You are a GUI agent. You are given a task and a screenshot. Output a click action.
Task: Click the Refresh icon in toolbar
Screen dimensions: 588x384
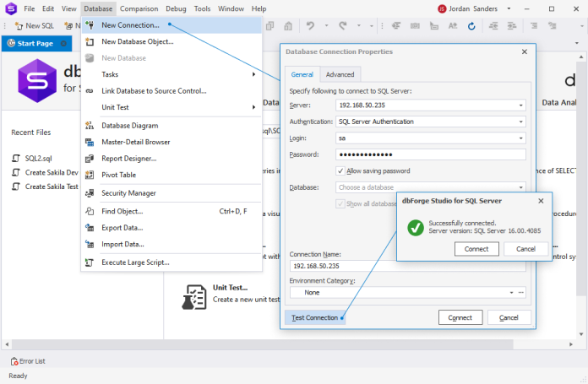tap(471, 26)
